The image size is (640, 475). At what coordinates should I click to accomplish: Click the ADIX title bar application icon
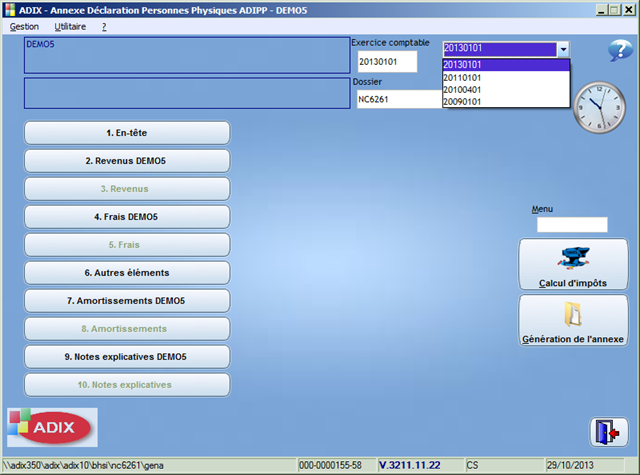10,10
